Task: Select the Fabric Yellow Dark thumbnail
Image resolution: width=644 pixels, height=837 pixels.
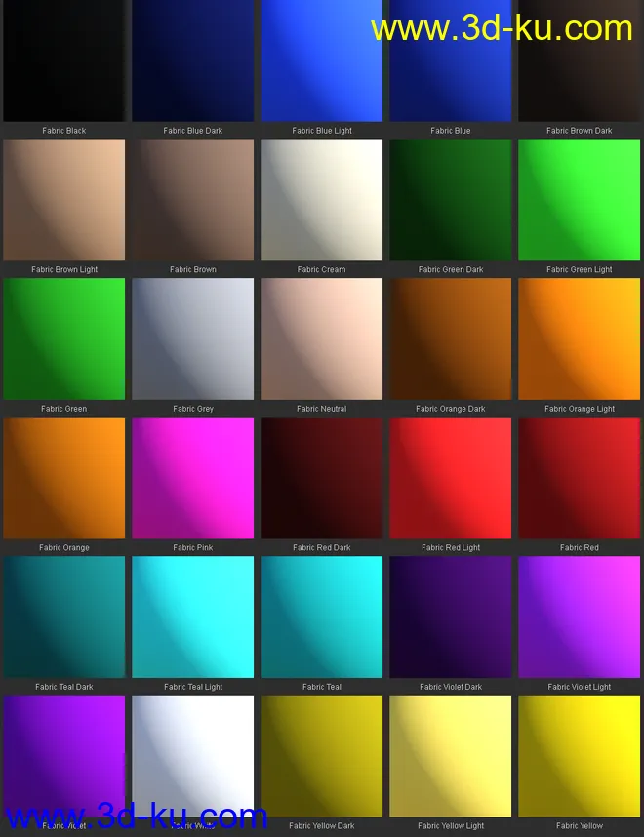Action: [x=322, y=756]
